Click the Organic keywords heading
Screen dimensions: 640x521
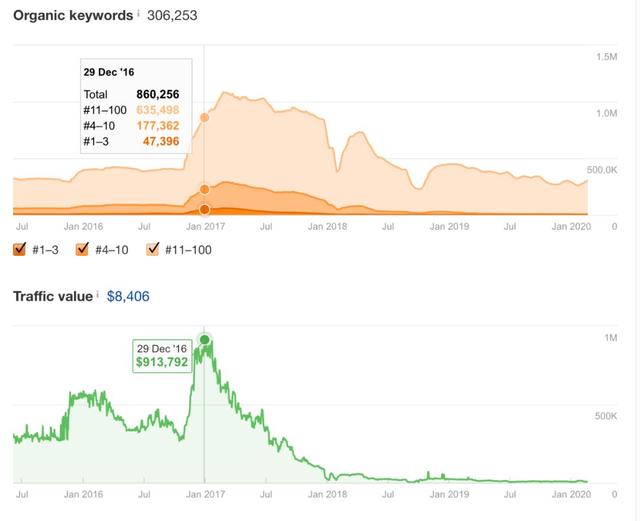pos(72,16)
